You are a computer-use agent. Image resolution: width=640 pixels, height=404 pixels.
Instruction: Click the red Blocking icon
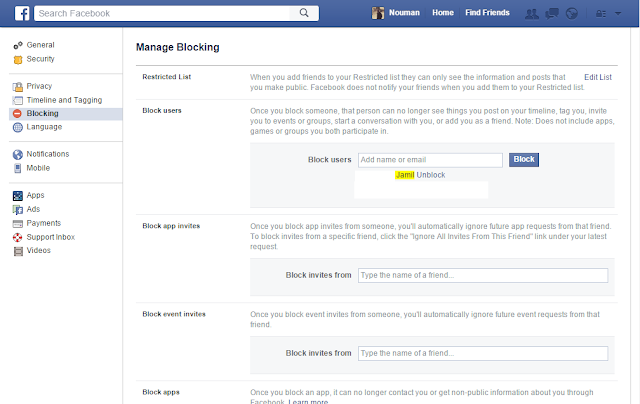pyautogui.click(x=17, y=114)
